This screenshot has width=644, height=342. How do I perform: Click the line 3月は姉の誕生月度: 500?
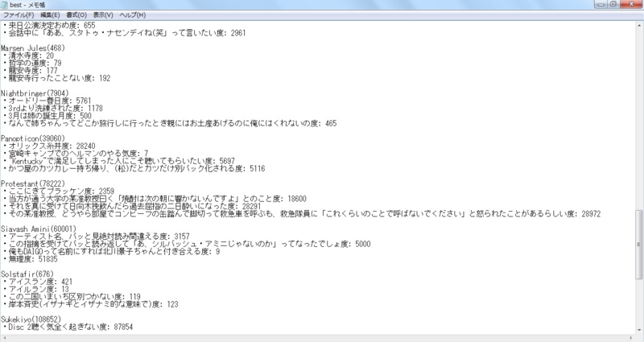pyautogui.click(x=47, y=116)
